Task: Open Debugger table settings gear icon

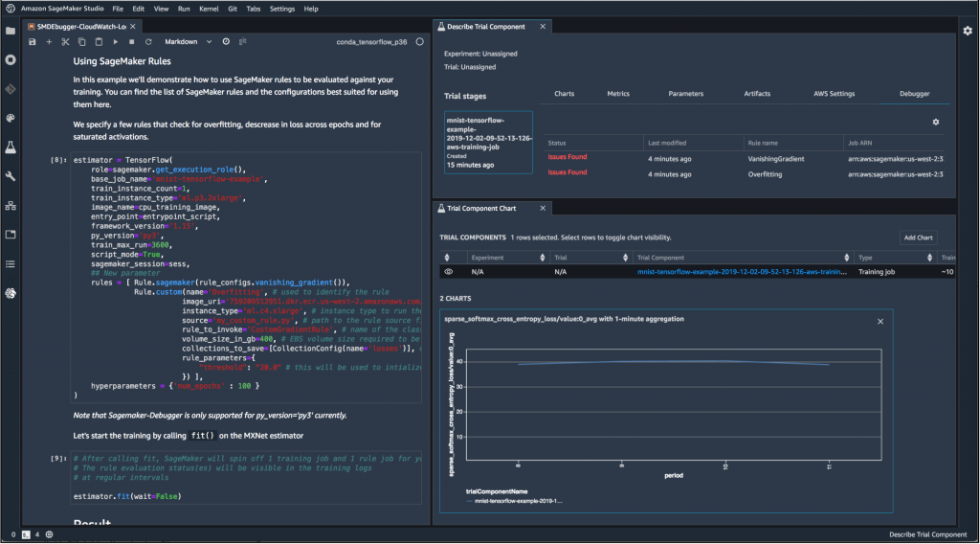Action: [x=936, y=122]
